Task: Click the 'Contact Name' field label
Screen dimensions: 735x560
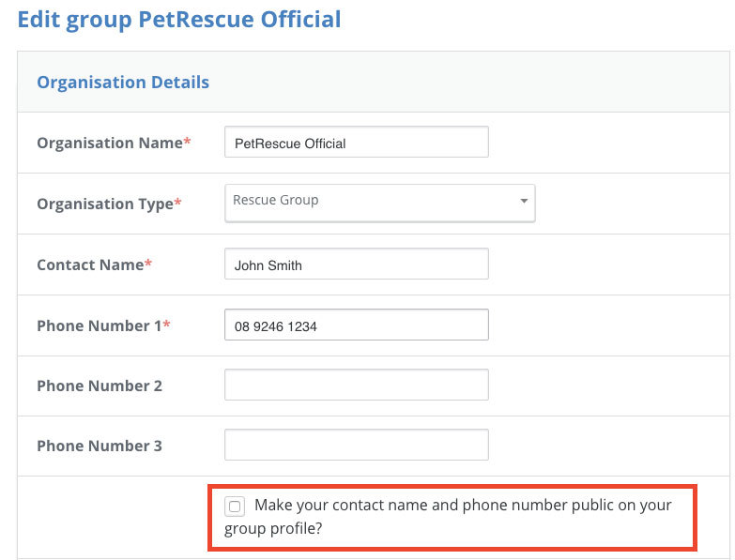Action: pos(90,265)
